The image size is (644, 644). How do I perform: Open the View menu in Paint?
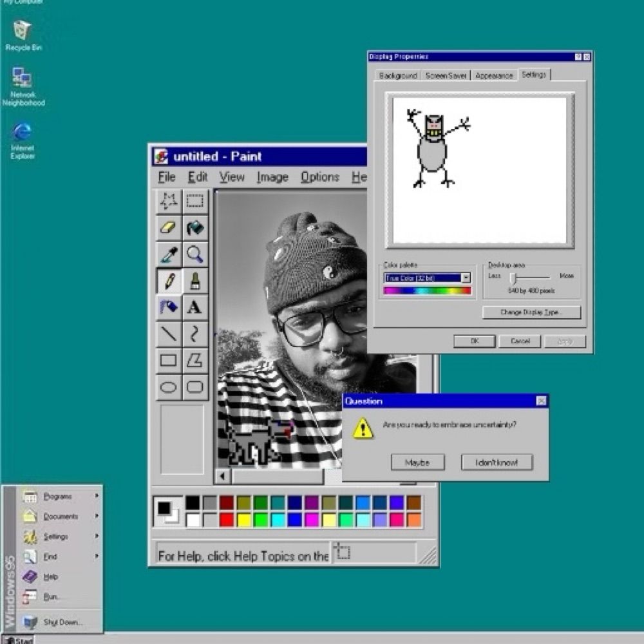pos(232,177)
